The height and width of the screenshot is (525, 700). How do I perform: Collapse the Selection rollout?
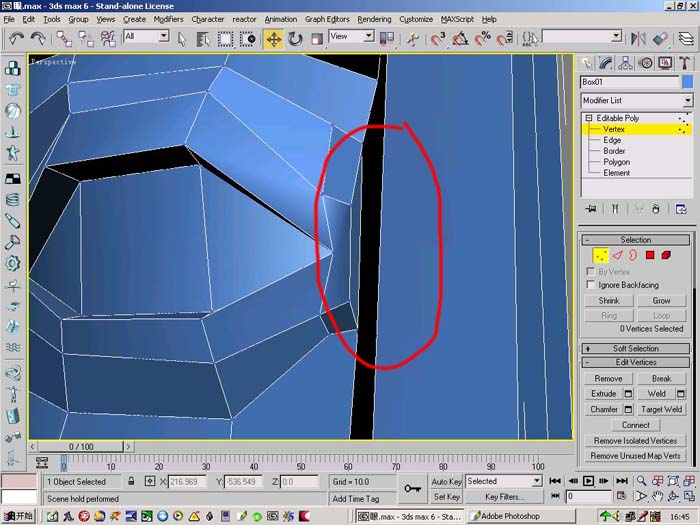click(x=636, y=240)
